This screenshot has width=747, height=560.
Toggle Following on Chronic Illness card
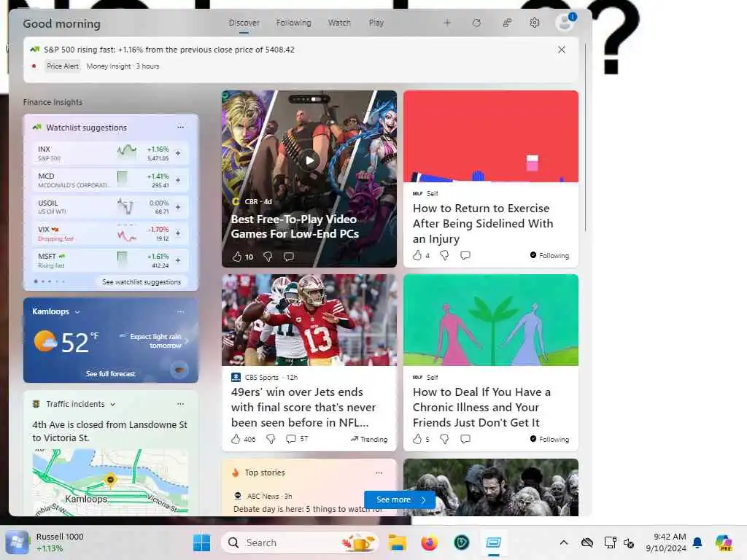(x=549, y=439)
